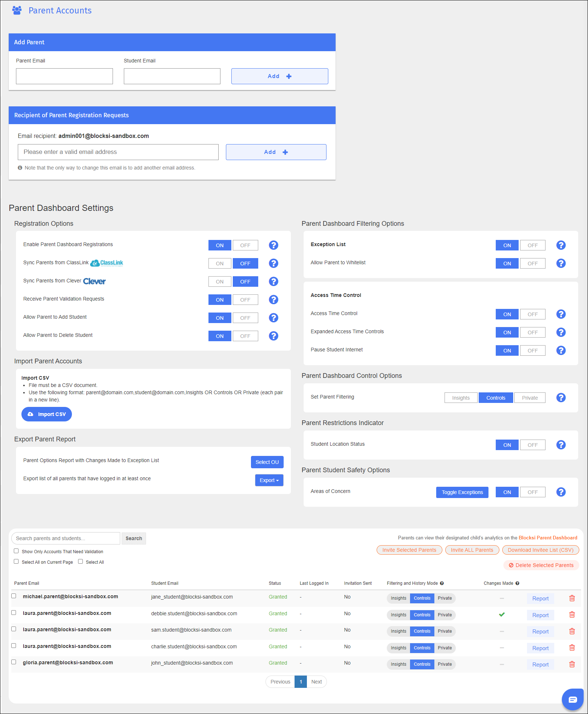Click trash icon for gloria.parent row
This screenshot has width=588, height=714.
point(572,664)
